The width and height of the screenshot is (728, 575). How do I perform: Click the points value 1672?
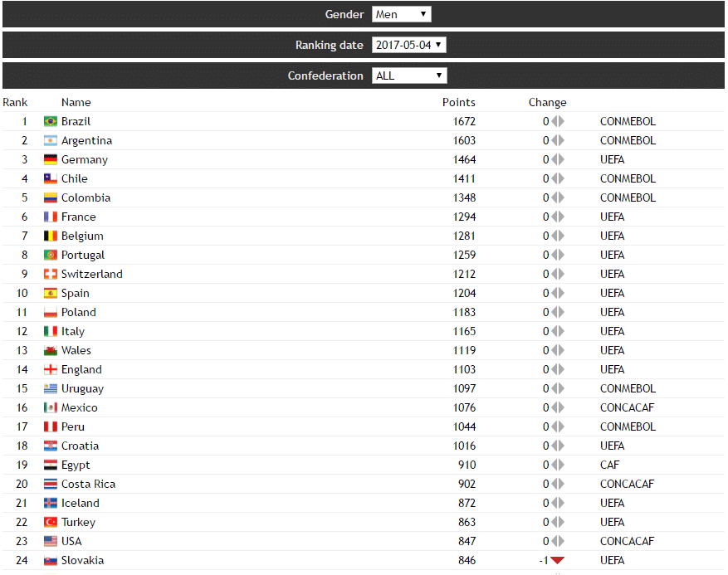pyautogui.click(x=464, y=122)
